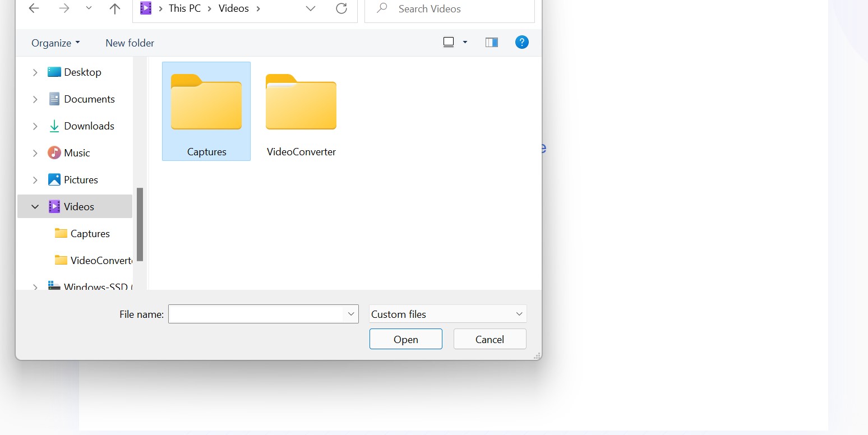Click the Search Videos field
Viewport: 868px width, 435px height.
tap(450, 9)
